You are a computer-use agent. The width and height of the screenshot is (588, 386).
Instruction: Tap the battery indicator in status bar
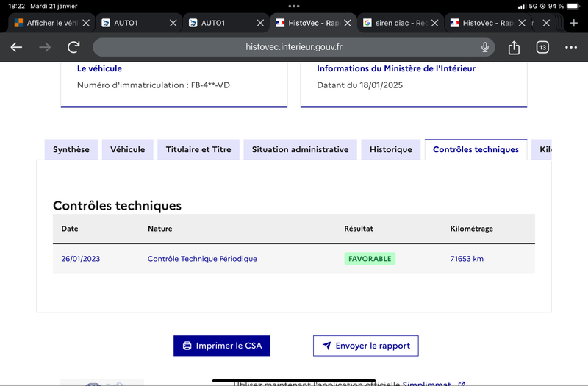coord(573,6)
